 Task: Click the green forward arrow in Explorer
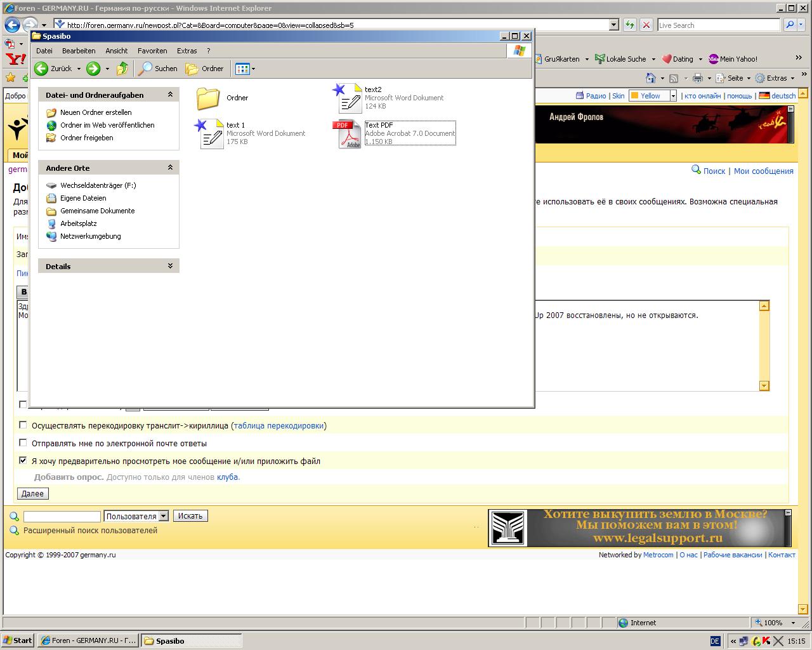click(x=93, y=69)
